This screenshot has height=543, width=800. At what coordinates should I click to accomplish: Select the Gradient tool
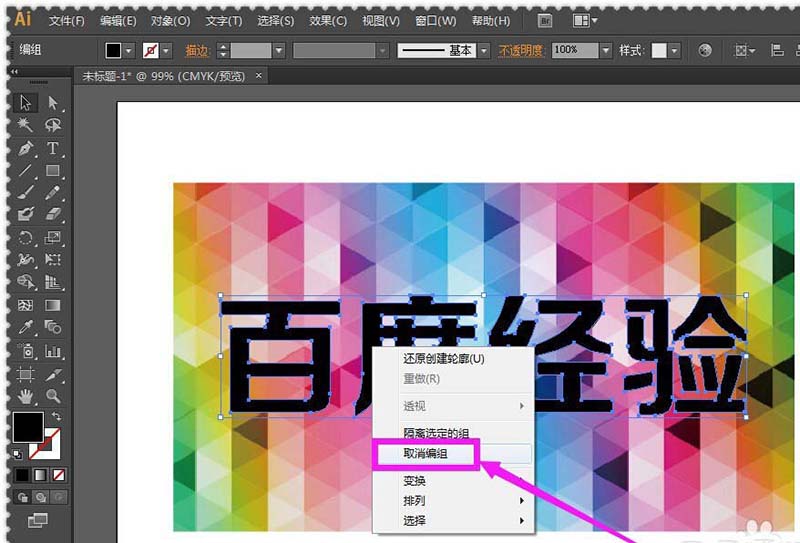(53, 305)
